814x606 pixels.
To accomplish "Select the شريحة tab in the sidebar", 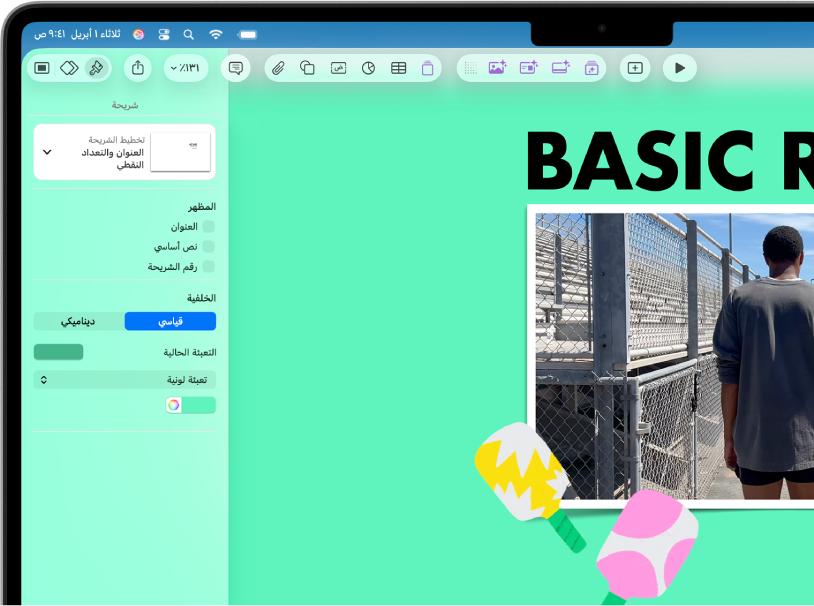I will click(x=125, y=105).
